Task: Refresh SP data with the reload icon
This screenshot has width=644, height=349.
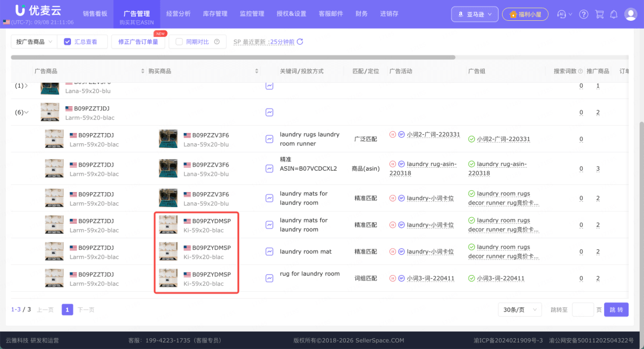Action: point(300,42)
